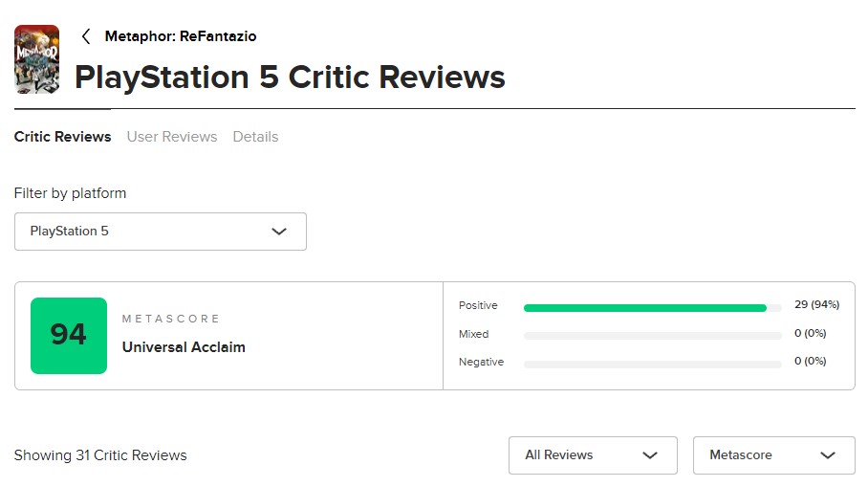The height and width of the screenshot is (487, 868).
Task: Select the Critic Reviews tab
Action: click(x=62, y=137)
